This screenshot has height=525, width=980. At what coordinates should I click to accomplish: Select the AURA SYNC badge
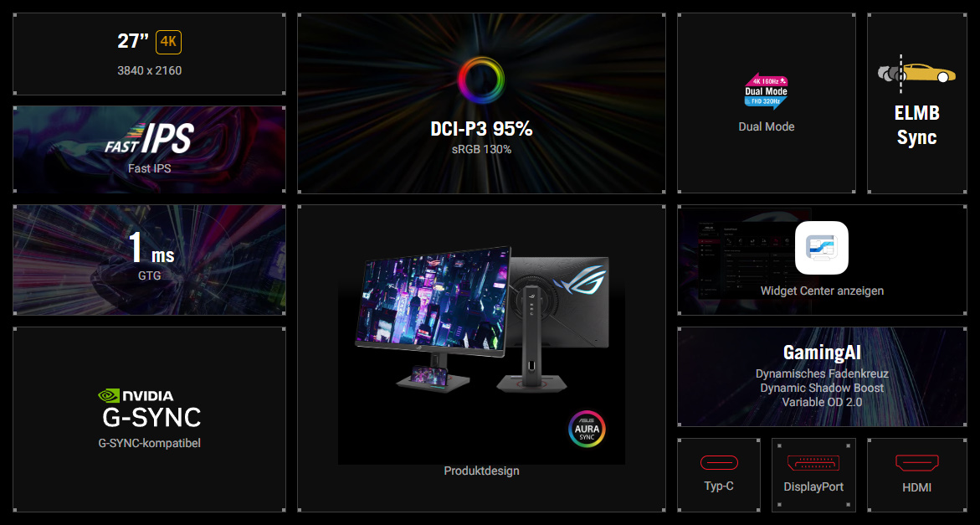[x=587, y=429]
